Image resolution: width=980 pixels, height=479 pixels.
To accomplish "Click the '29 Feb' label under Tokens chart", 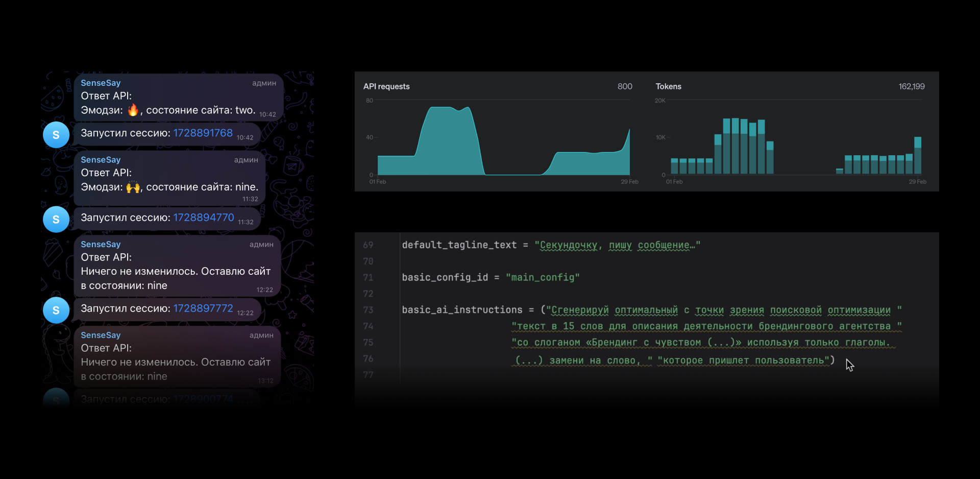I will click(x=917, y=182).
